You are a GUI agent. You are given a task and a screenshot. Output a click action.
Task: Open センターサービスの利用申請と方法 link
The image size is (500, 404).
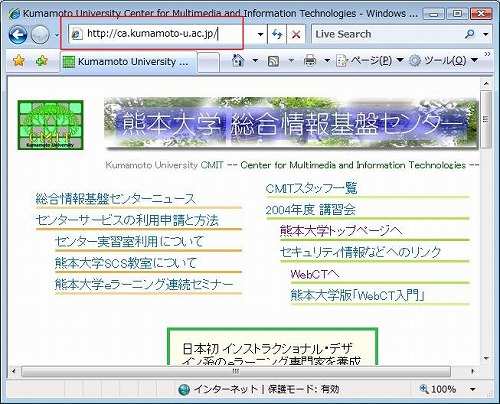point(127,220)
